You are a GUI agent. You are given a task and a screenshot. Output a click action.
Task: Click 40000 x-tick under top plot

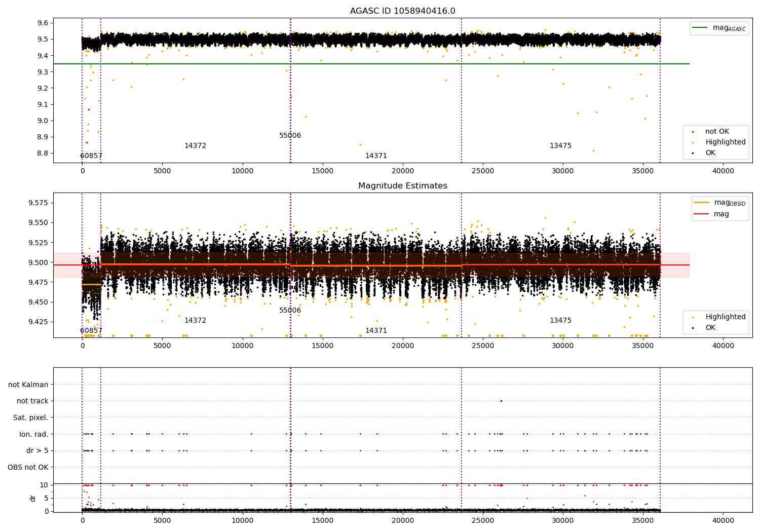tap(723, 171)
